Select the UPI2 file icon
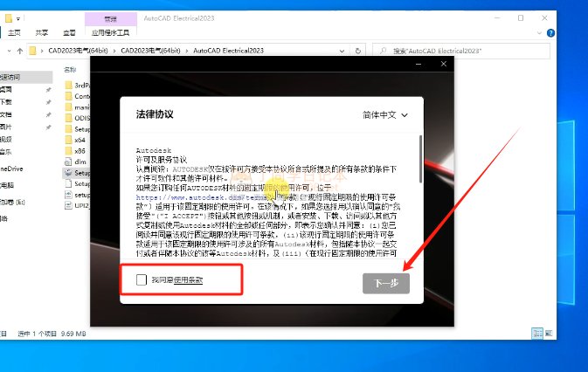 [x=68, y=205]
